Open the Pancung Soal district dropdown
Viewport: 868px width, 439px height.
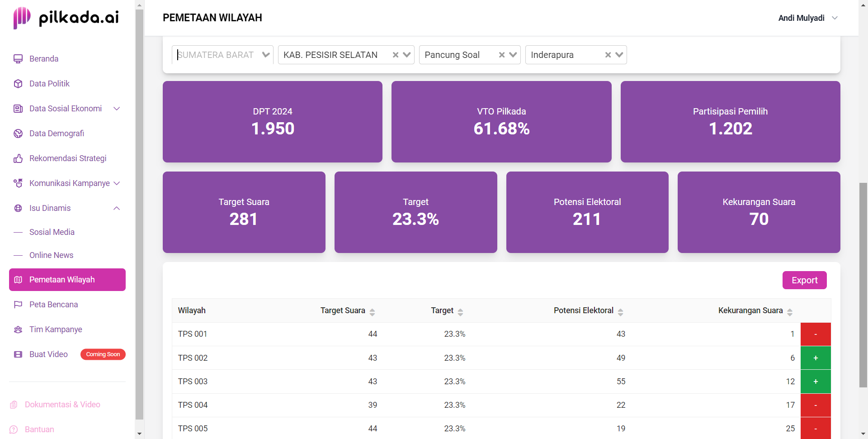(513, 55)
